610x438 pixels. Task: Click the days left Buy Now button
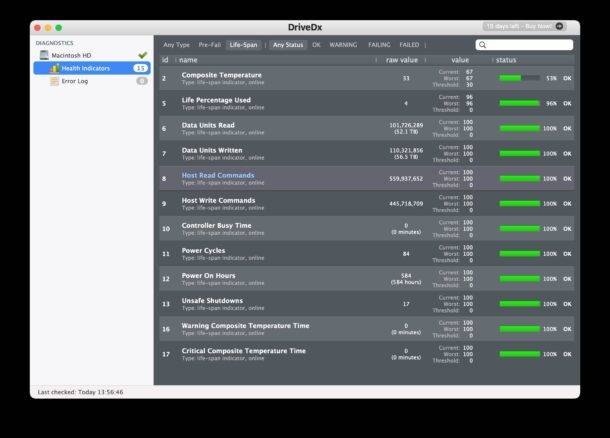523,26
